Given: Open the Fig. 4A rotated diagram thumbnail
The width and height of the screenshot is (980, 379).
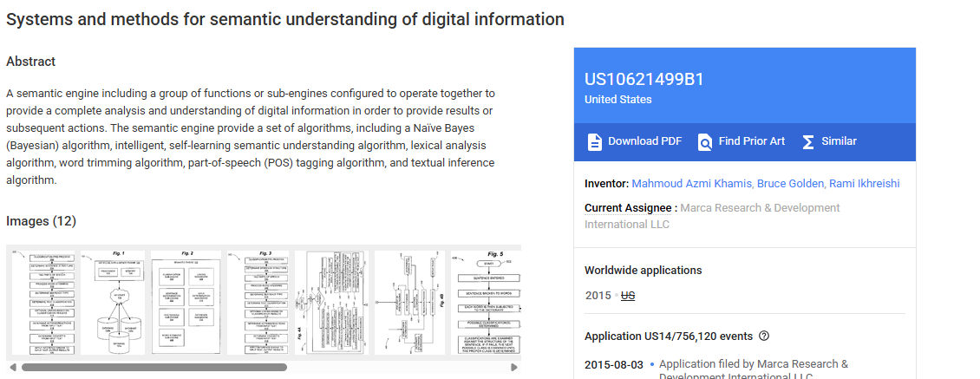Looking at the screenshot, I should [330, 303].
